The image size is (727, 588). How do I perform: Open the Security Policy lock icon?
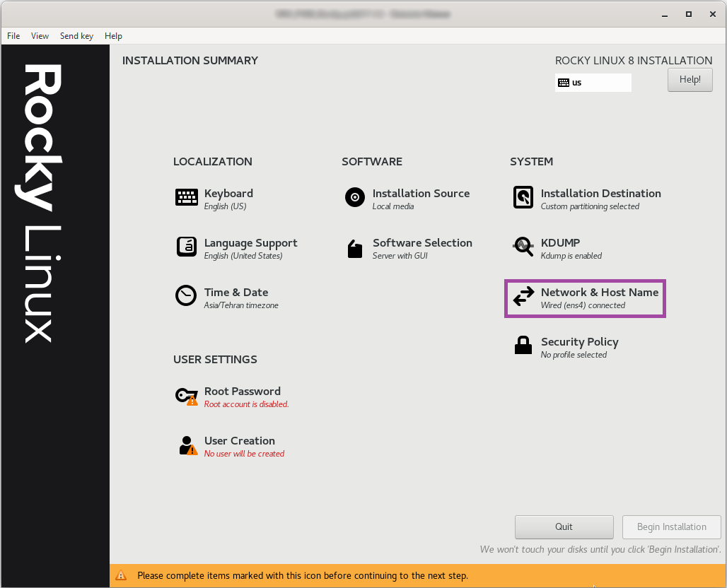(523, 345)
